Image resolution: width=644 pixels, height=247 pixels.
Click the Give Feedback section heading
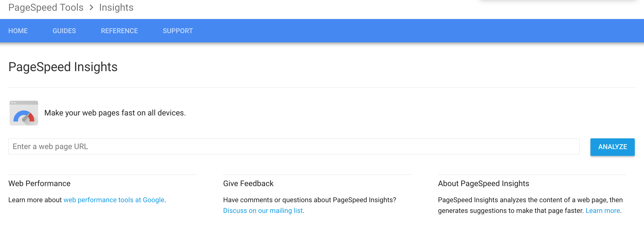(x=248, y=183)
